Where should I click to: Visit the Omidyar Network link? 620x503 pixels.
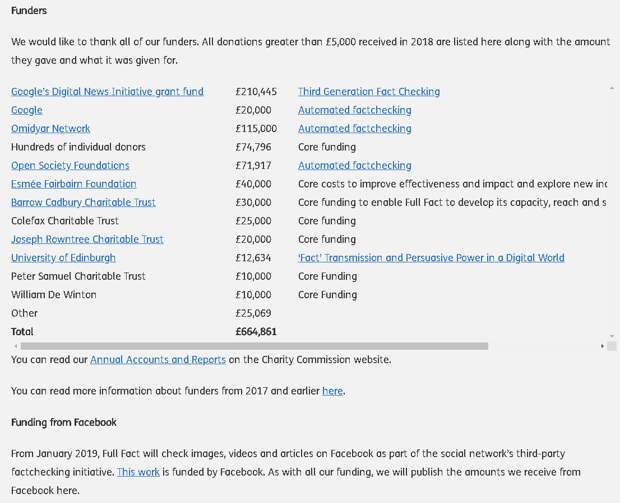51,129
